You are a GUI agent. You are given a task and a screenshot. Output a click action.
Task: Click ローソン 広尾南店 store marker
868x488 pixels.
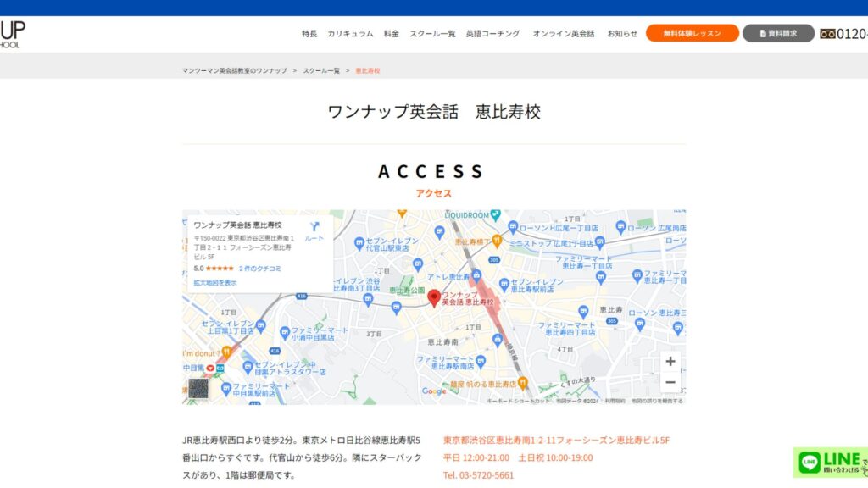(x=620, y=226)
